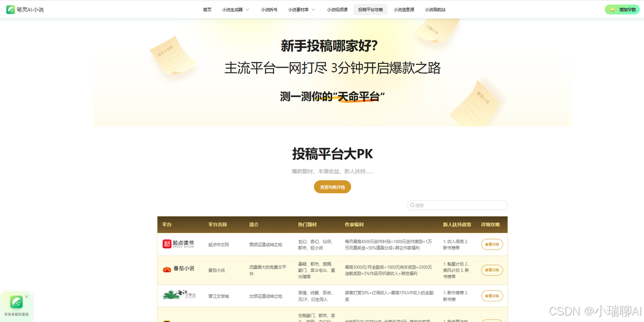Focus the 搜索 input field
The height and width of the screenshot is (322, 644).
[x=457, y=205]
